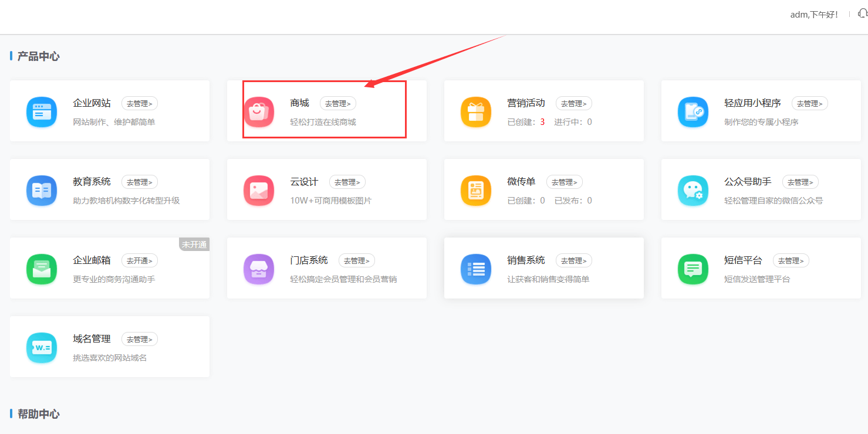Open 去管理 for 微传单
Image resolution: width=868 pixels, height=434 pixels.
pos(565,182)
